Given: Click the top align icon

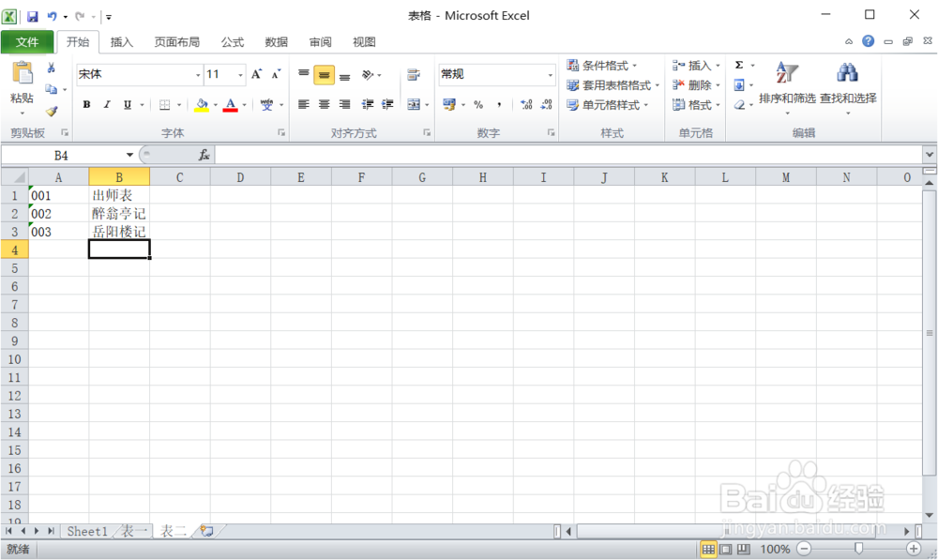Looking at the screenshot, I should pyautogui.click(x=304, y=74).
